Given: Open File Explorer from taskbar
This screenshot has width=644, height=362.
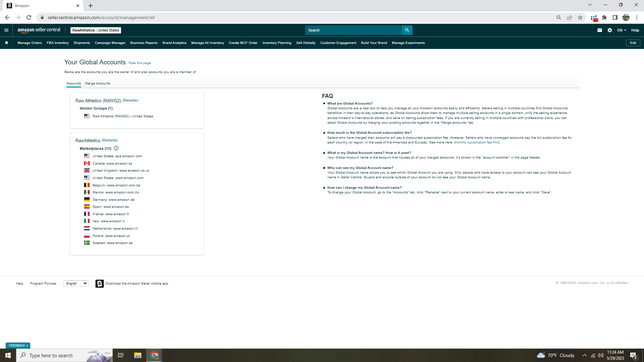Looking at the screenshot, I should (x=138, y=355).
